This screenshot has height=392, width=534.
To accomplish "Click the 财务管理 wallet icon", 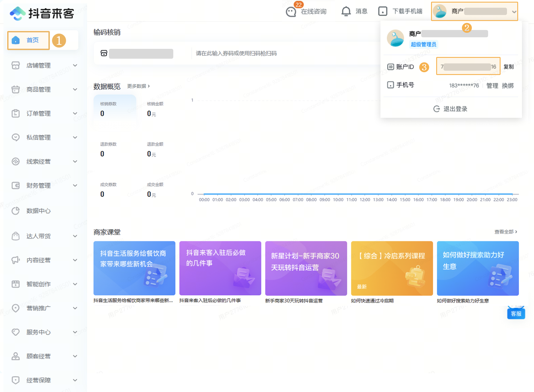I will point(16,185).
